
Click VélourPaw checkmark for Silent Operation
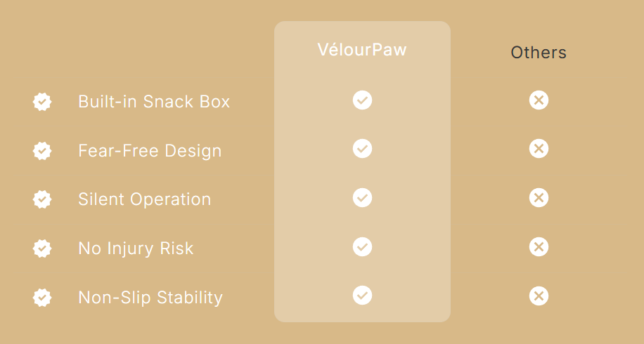tap(362, 198)
